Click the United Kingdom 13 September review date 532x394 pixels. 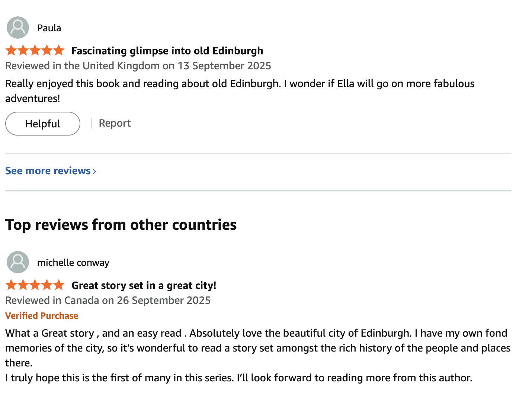pyautogui.click(x=138, y=66)
